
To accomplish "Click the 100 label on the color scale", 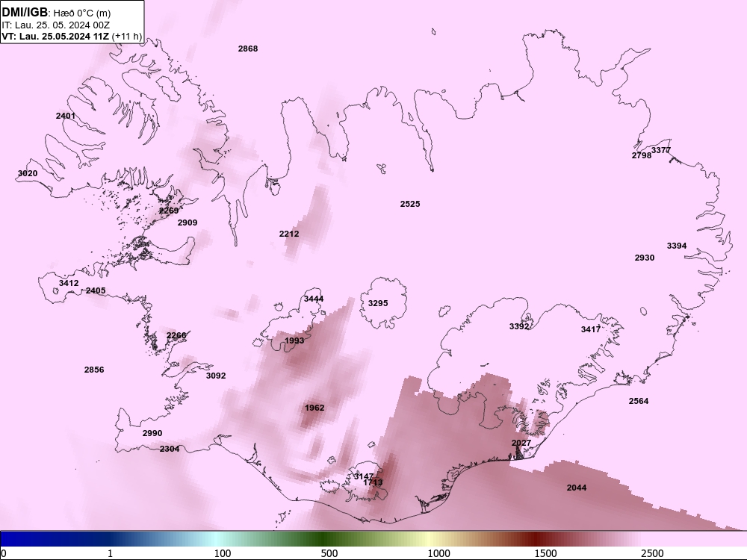I will coord(223,553).
